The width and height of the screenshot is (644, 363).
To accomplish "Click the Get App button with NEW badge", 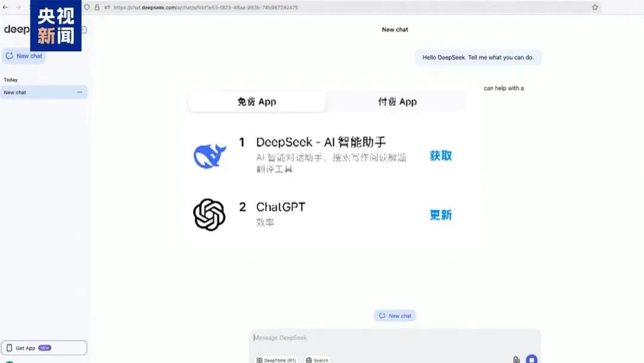I will click(x=44, y=347).
